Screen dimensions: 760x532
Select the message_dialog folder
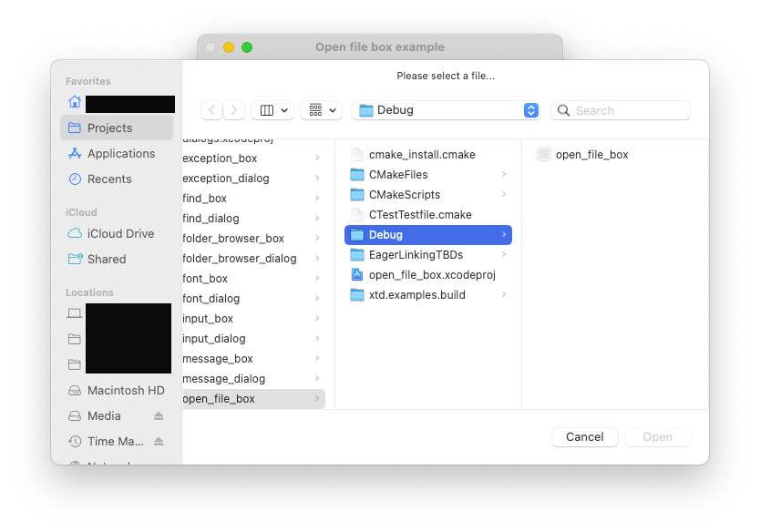[x=224, y=378]
